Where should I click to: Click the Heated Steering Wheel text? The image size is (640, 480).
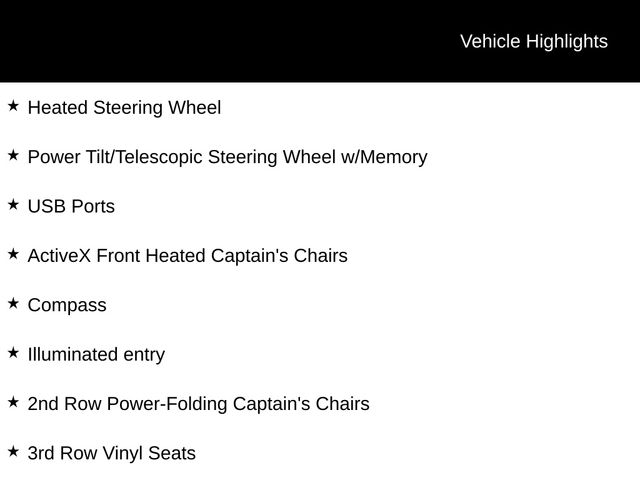coord(124,107)
